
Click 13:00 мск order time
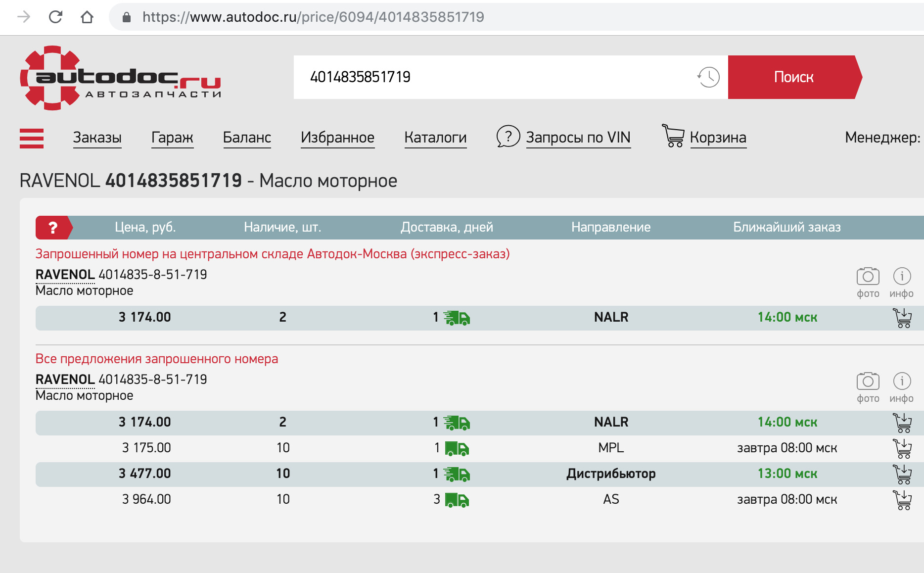(x=787, y=474)
